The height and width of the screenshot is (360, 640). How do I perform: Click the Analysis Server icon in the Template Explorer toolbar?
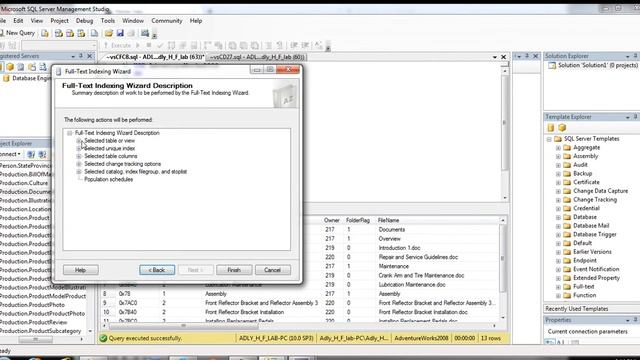coord(562,128)
